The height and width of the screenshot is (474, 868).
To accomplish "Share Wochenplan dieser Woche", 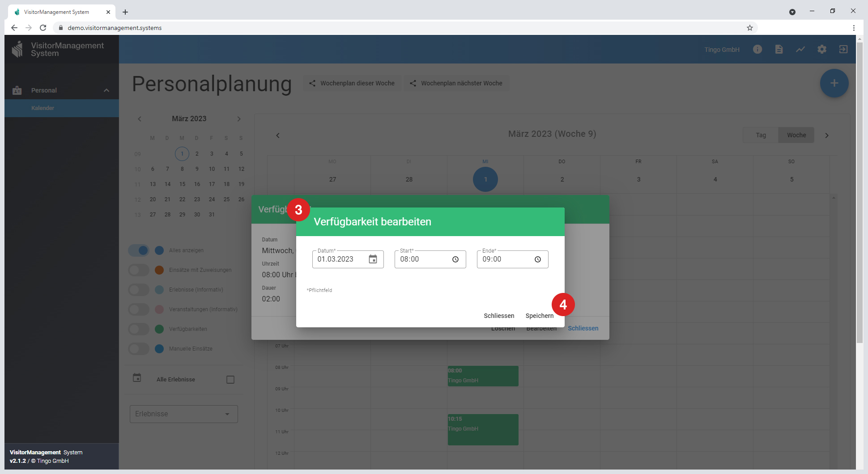I will 352,83.
